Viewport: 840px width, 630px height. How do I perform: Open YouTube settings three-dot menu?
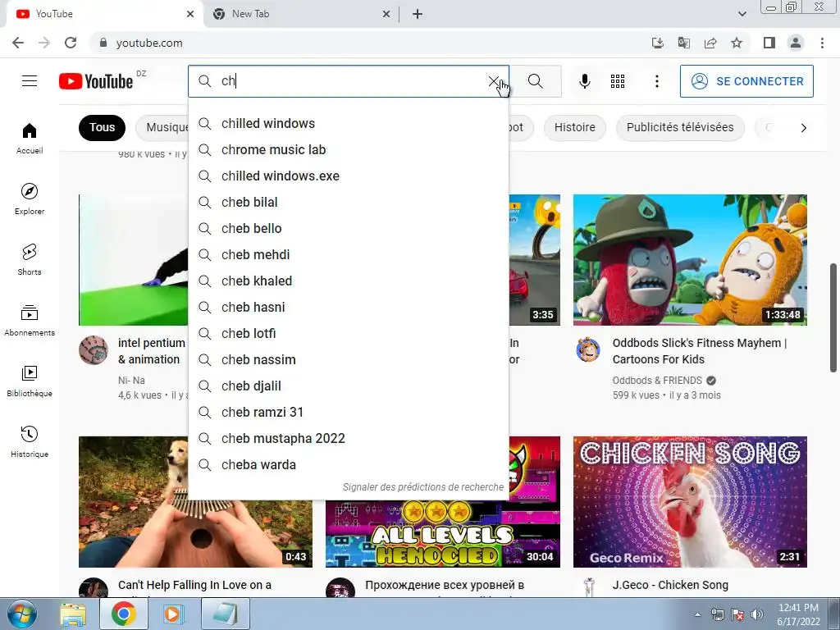click(x=657, y=81)
